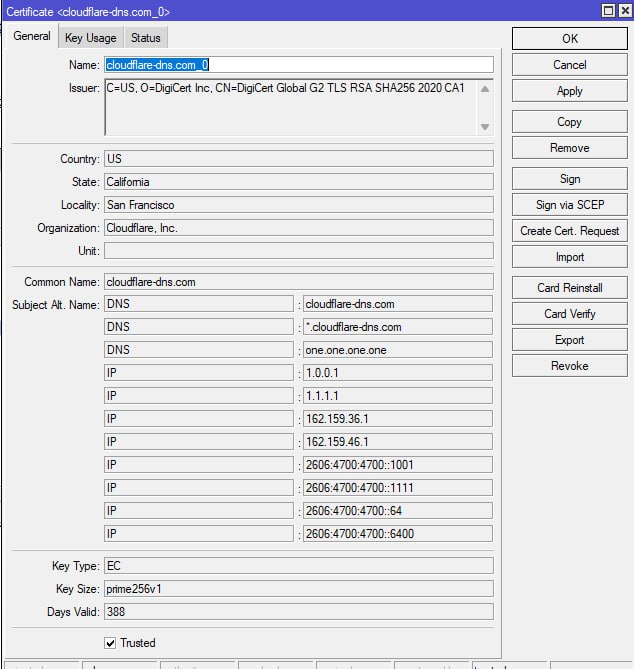Click SAN value one.one.one.one

click(x=398, y=350)
